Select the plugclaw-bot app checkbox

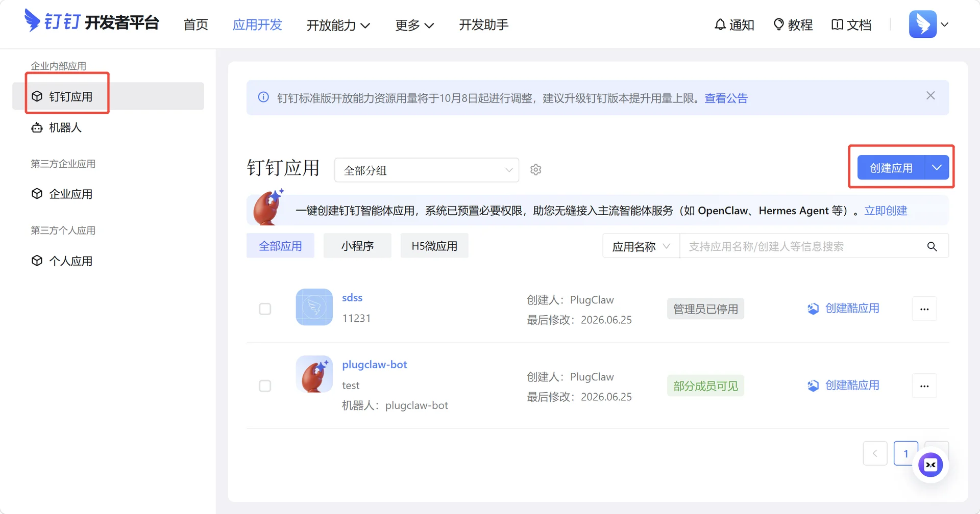click(x=265, y=386)
